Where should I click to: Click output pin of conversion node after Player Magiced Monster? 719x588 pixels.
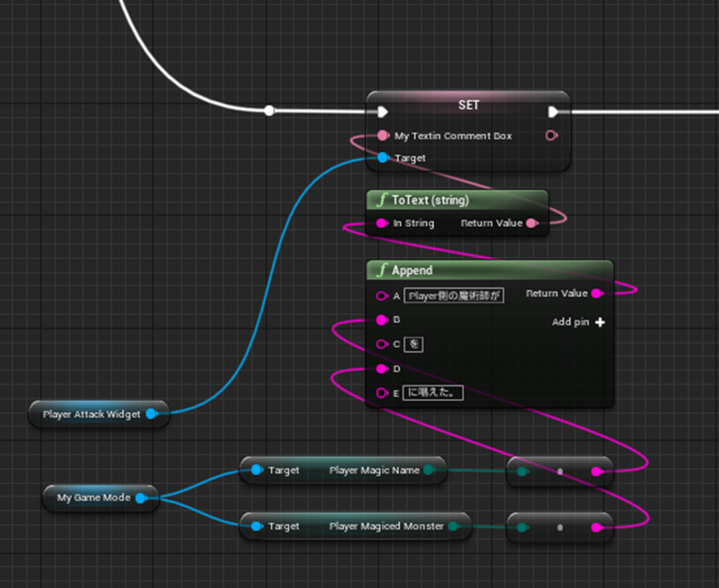click(x=597, y=527)
